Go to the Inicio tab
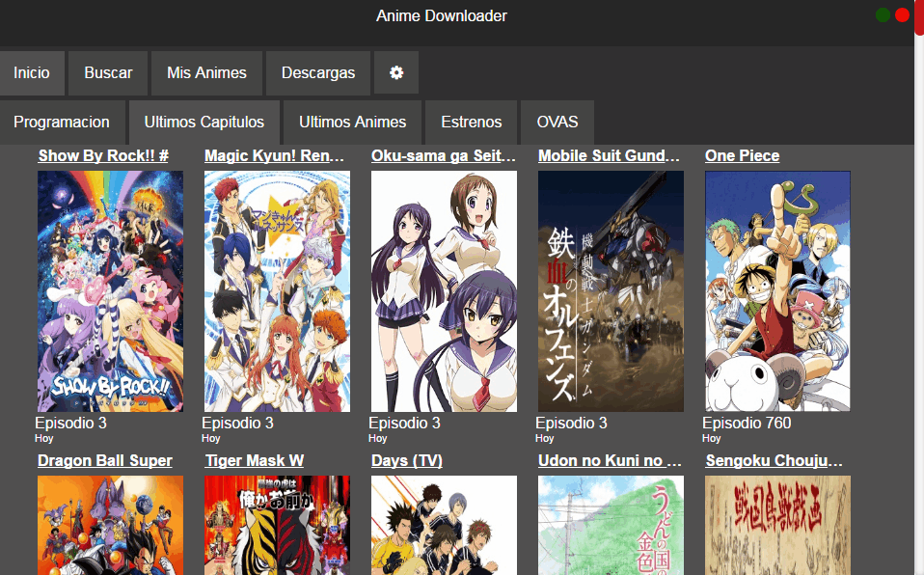The height and width of the screenshot is (575, 924). point(32,72)
